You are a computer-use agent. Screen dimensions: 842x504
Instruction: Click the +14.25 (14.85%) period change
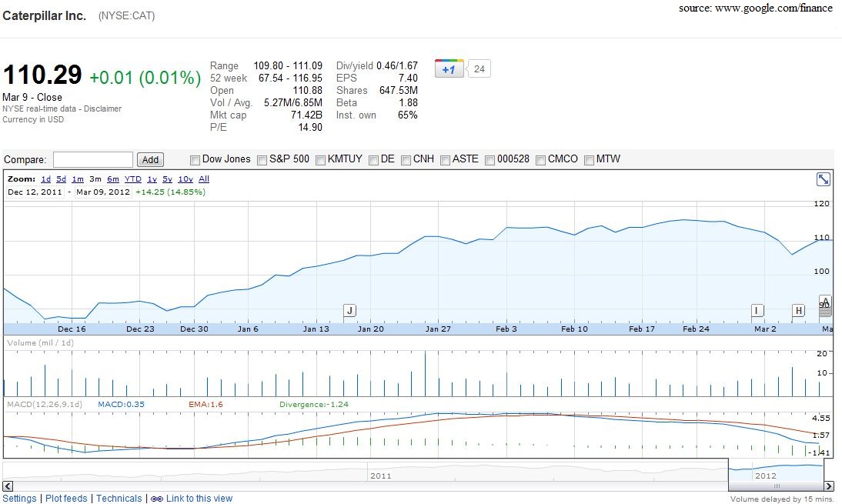pyautogui.click(x=170, y=192)
